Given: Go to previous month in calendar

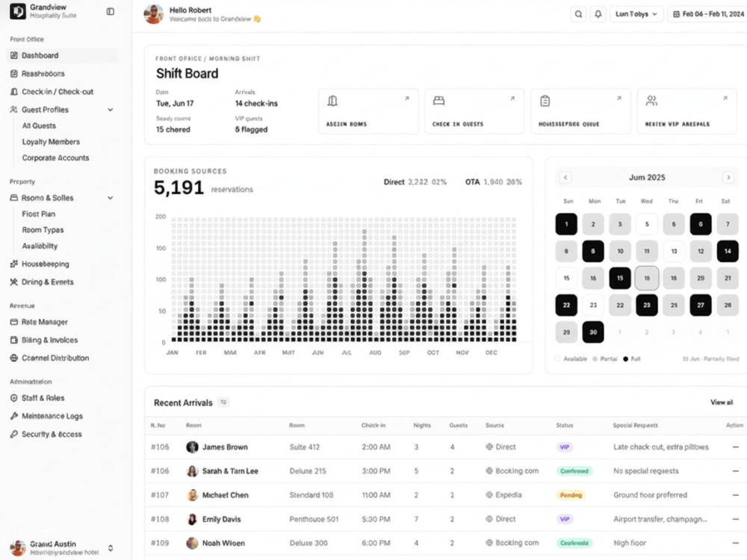Looking at the screenshot, I should [565, 178].
